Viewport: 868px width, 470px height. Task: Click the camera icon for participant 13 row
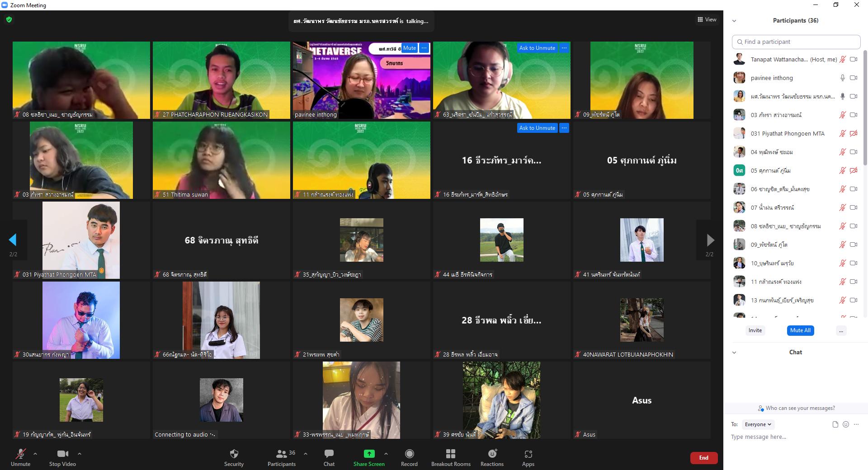pyautogui.click(x=854, y=300)
